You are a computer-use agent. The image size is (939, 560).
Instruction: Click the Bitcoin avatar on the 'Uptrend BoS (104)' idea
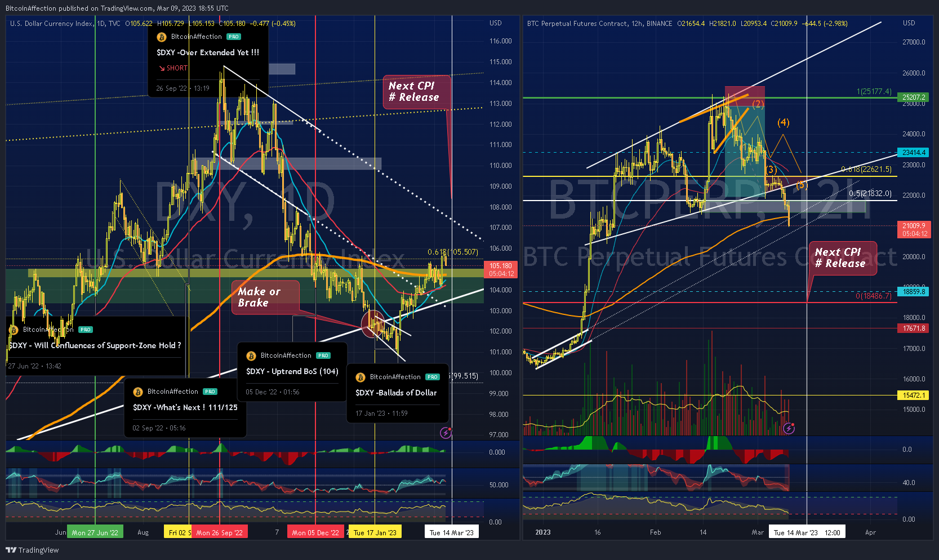(251, 356)
